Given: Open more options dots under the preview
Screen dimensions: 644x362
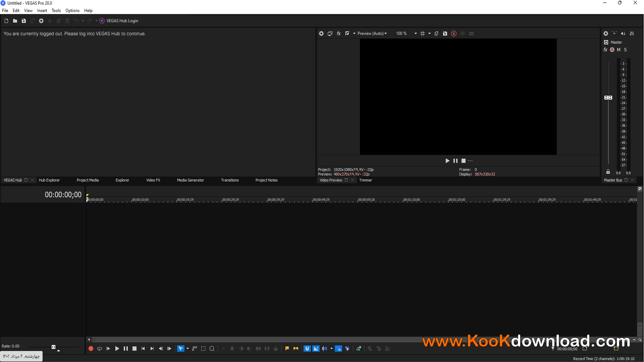Looking at the screenshot, I should tap(470, 161).
